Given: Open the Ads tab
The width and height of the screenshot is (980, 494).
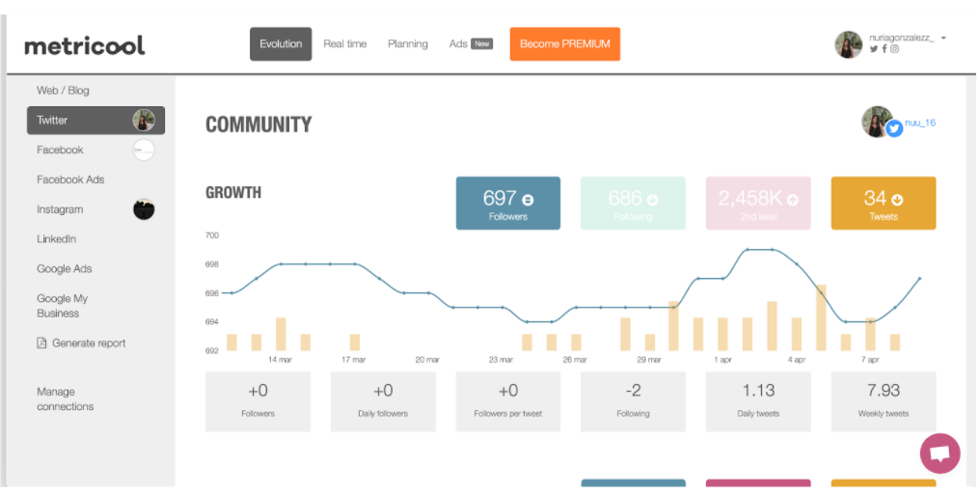Looking at the screenshot, I should point(458,43).
